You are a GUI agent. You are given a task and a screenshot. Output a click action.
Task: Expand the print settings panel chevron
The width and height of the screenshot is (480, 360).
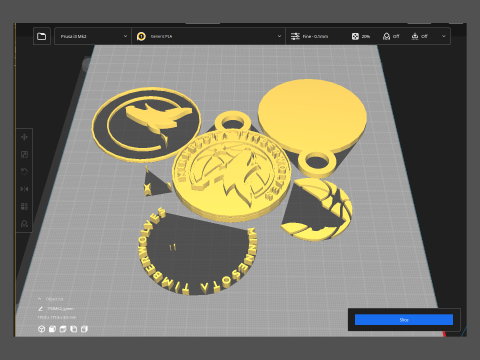(x=444, y=36)
